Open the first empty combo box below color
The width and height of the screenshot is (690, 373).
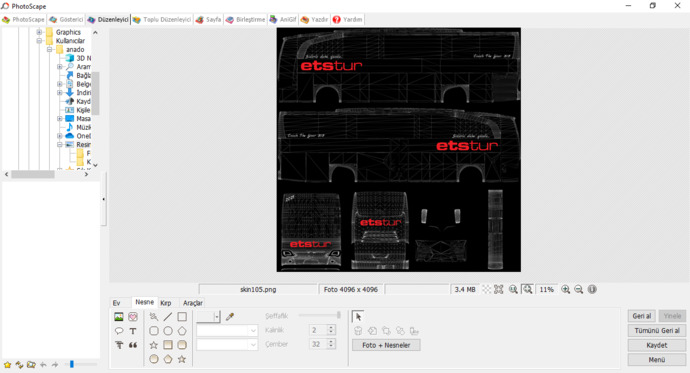(x=227, y=331)
